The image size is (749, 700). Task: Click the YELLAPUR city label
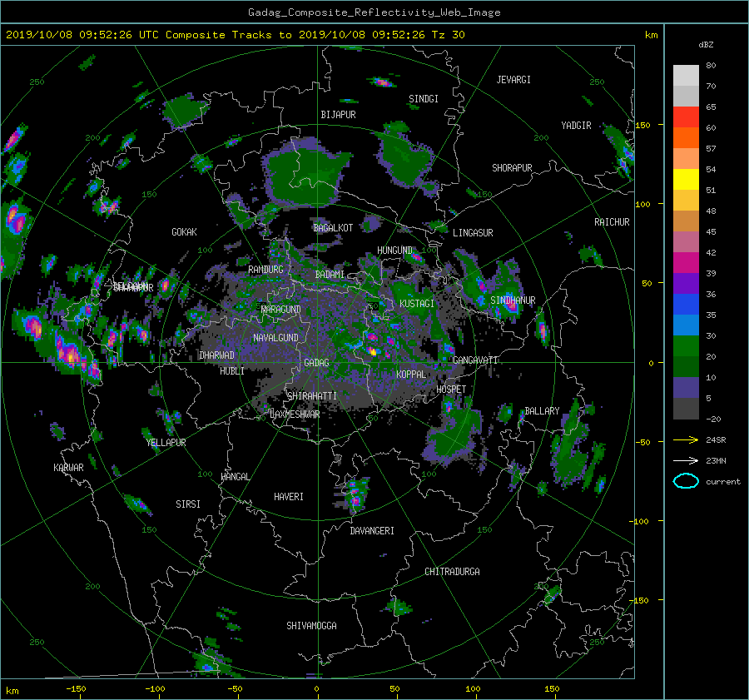(166, 443)
